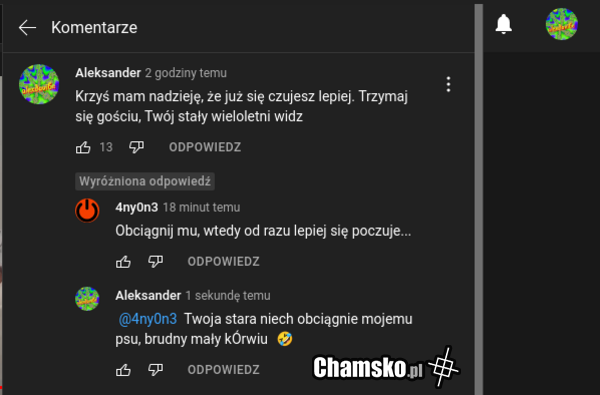Click Aleksander's small avatar on latest reply
The image size is (600, 395).
tap(87, 299)
